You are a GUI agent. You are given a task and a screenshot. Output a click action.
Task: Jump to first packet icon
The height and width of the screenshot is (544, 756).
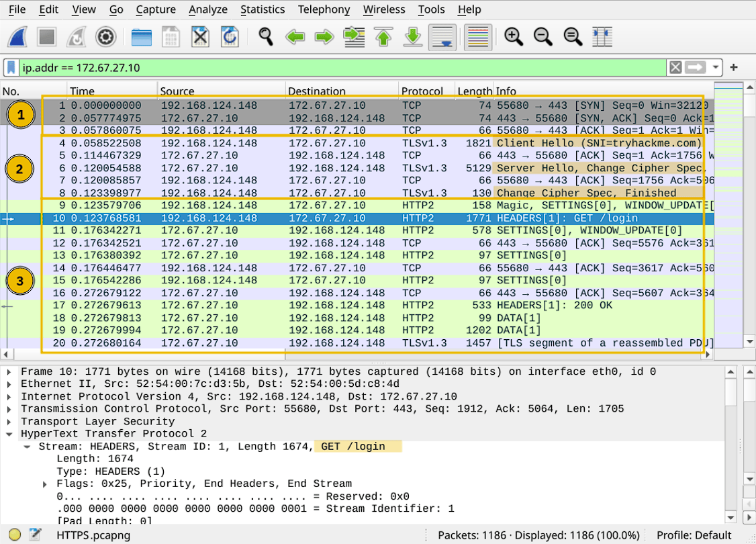[383, 37]
